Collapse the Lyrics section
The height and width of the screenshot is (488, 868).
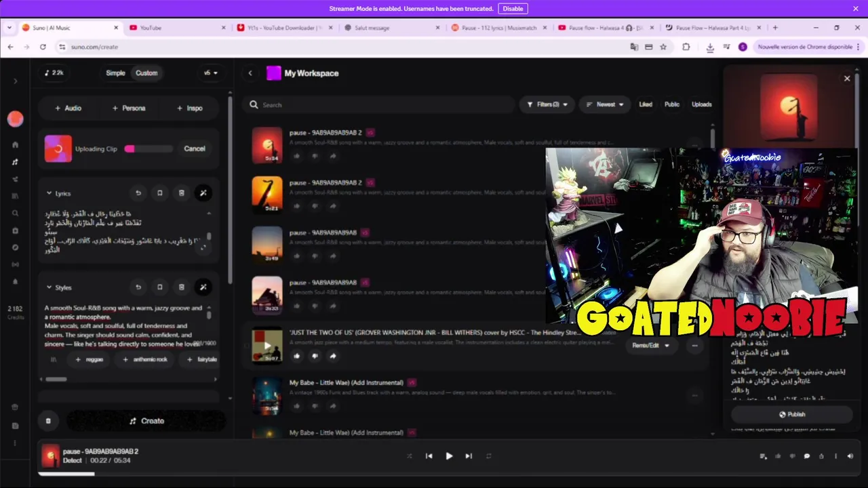coord(49,193)
